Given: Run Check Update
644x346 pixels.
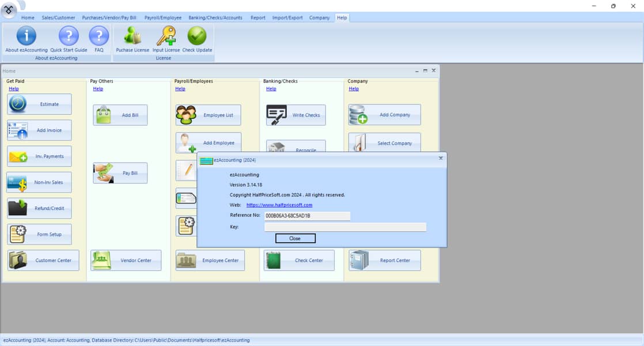Looking at the screenshot, I should (197, 39).
